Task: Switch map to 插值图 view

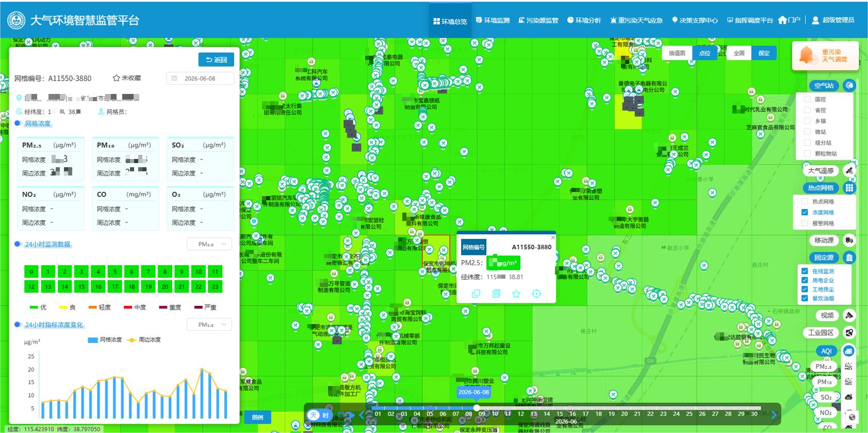Action: [x=677, y=53]
